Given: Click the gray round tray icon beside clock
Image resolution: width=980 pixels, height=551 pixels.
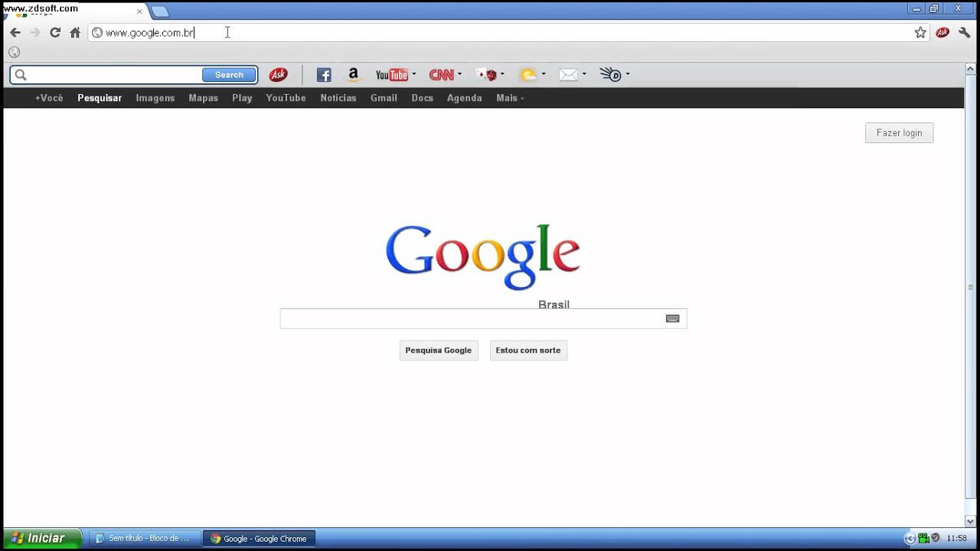Looking at the screenshot, I should click(x=936, y=538).
